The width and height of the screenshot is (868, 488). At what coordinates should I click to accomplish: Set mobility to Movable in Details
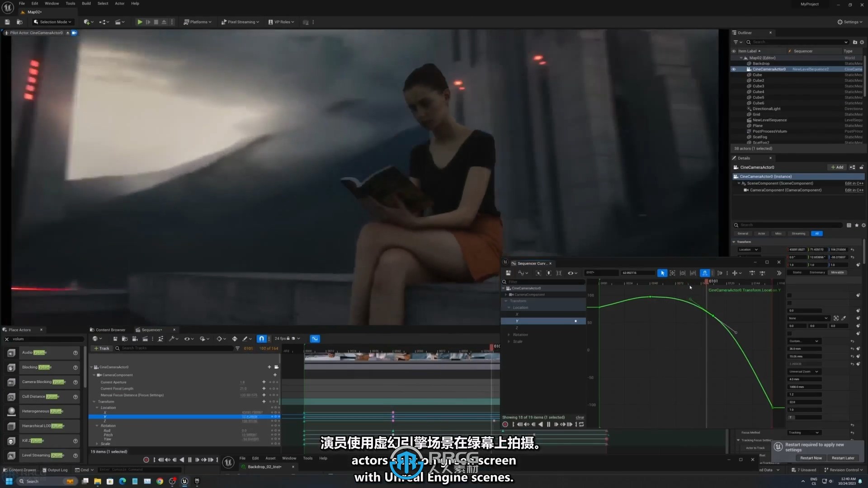[x=837, y=272]
